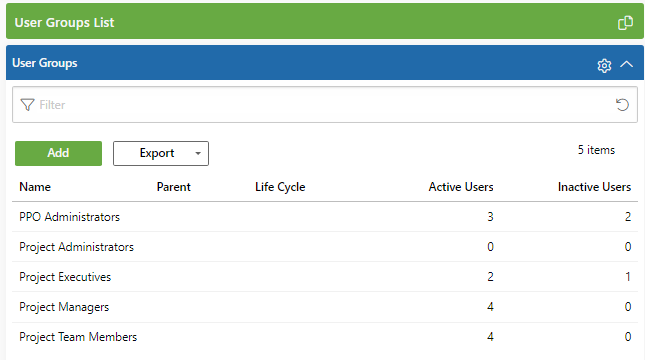646x360 pixels.
Task: Click active users value 3 for PPO Administrators
Action: coord(490,217)
